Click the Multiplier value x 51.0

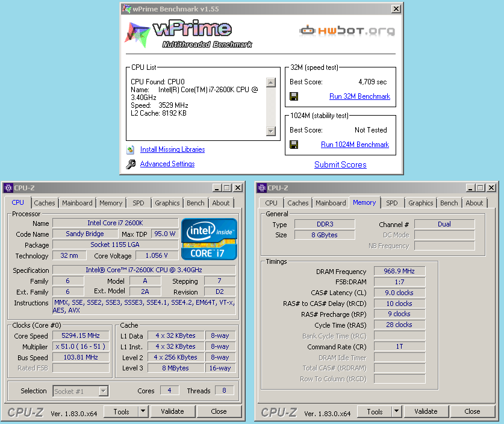tap(81, 346)
